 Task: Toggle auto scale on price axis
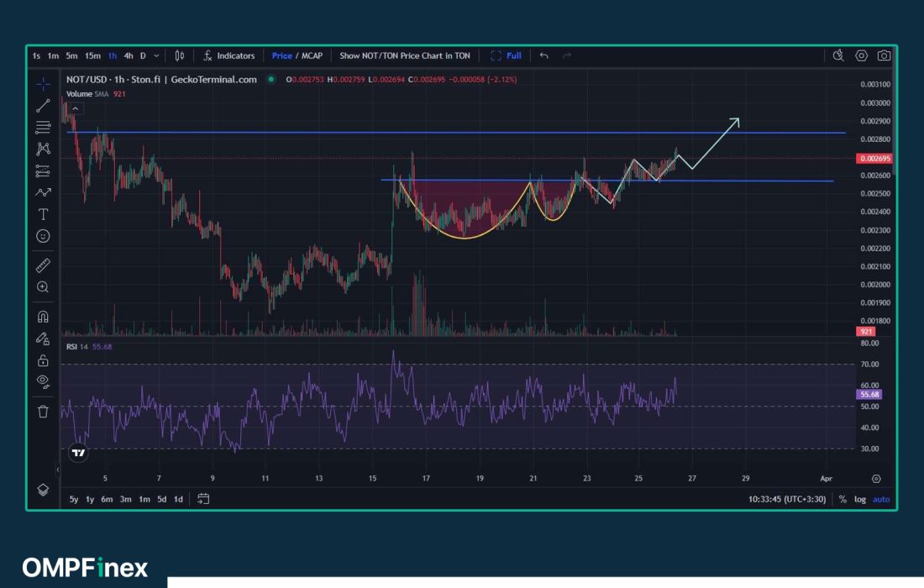880,499
